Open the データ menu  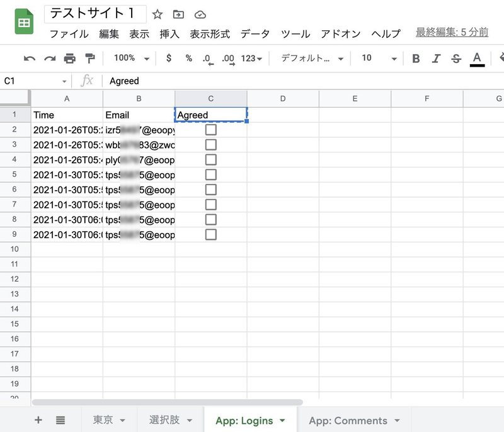[x=255, y=34]
